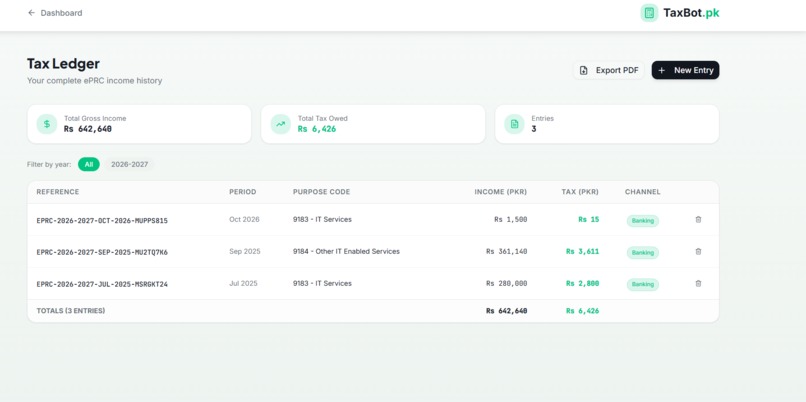Click the Banking badge in the Sep 2025 row
Screen dimensions: 806x402
coord(643,252)
